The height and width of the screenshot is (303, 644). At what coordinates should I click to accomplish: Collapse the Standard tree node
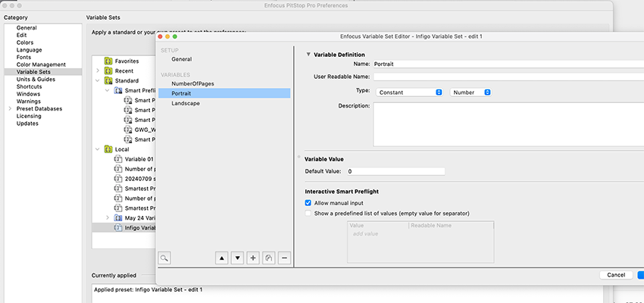point(98,80)
